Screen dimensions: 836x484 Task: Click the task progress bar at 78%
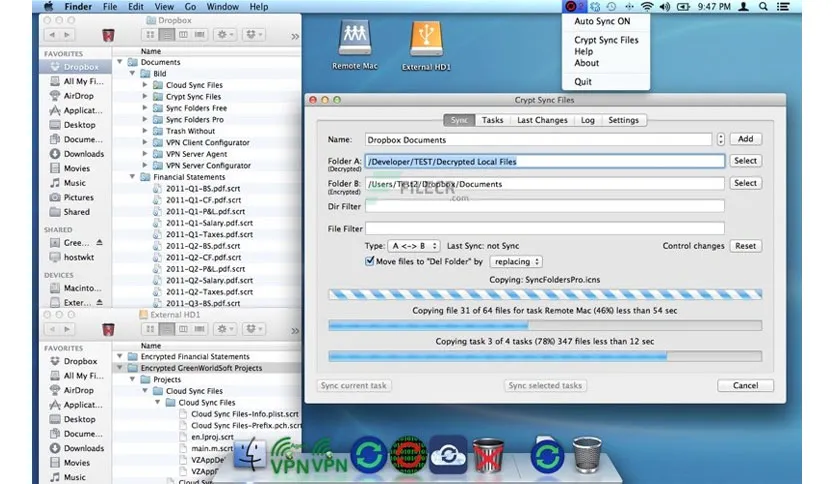tap(545, 356)
